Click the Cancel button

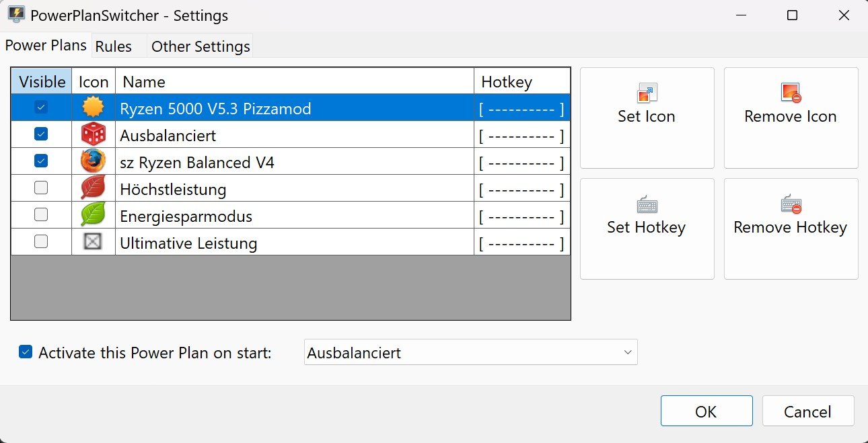click(x=807, y=411)
